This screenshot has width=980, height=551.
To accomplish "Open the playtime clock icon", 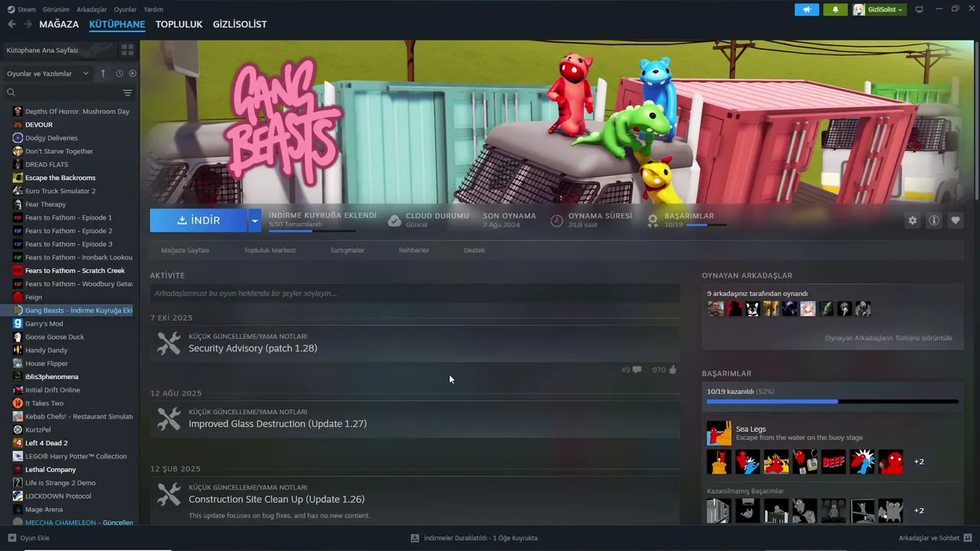I will pyautogui.click(x=557, y=220).
